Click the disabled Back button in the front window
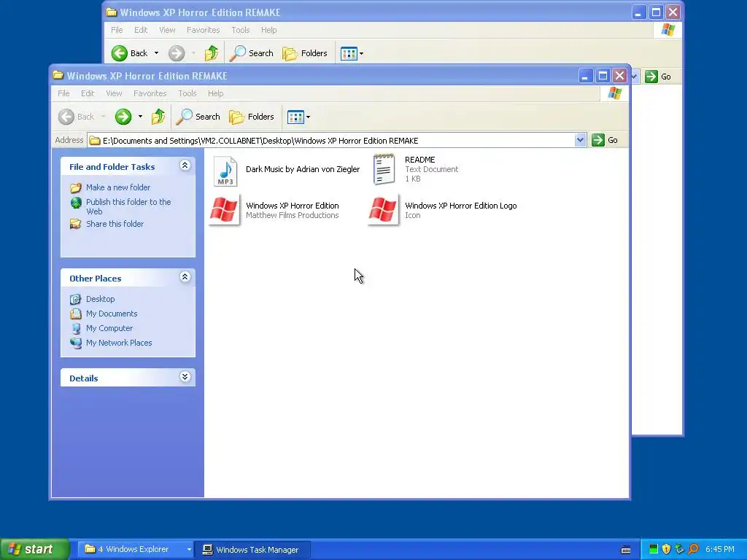Image resolution: width=747 pixels, height=560 pixels. tap(76, 117)
